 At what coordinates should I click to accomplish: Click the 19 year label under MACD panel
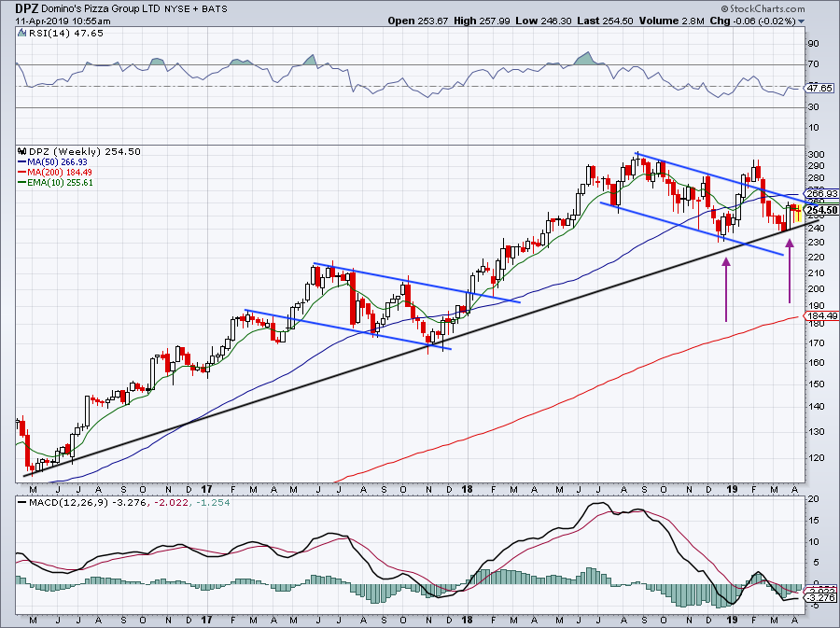733,621
